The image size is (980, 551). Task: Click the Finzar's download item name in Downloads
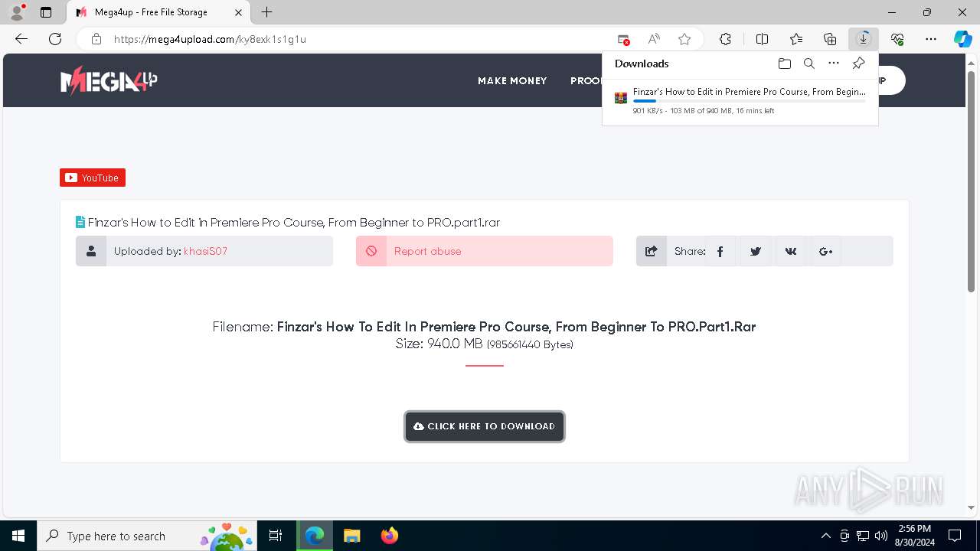[x=750, y=91]
